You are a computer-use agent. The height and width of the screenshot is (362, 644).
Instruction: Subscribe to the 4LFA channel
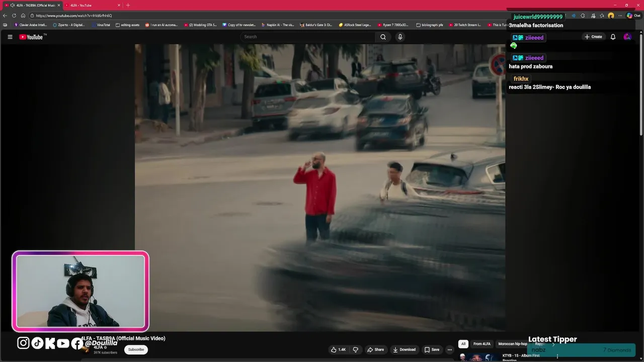click(x=136, y=349)
